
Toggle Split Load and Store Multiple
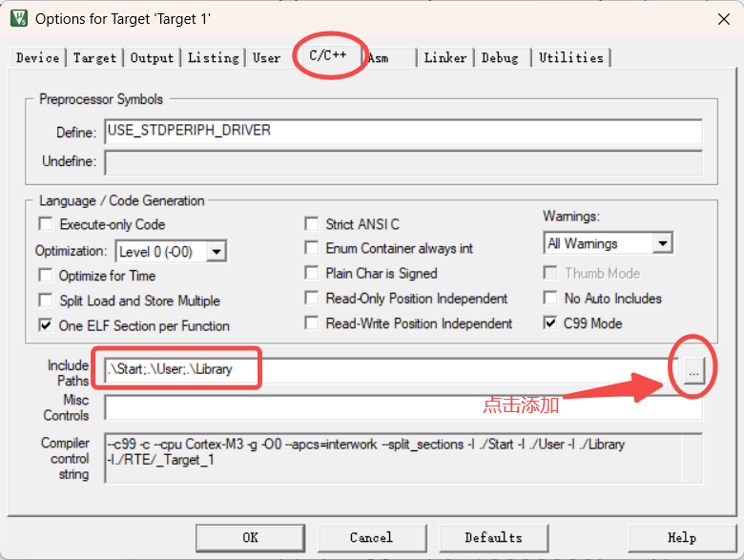click(46, 301)
